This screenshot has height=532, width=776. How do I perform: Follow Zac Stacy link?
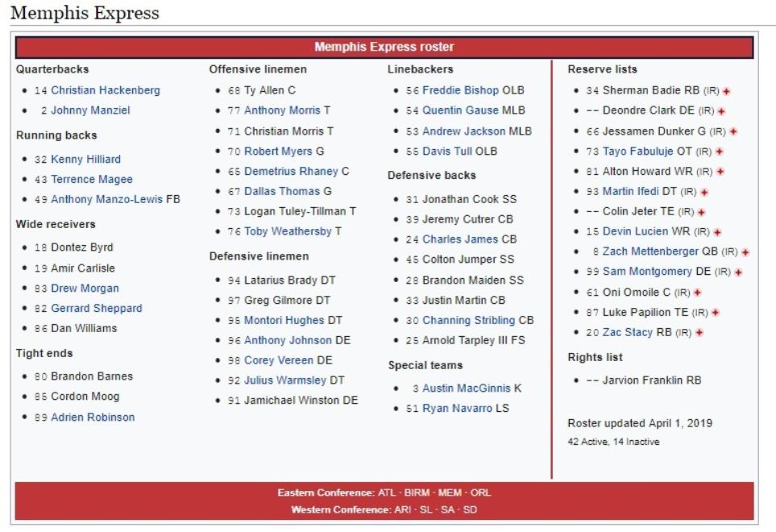[628, 333]
